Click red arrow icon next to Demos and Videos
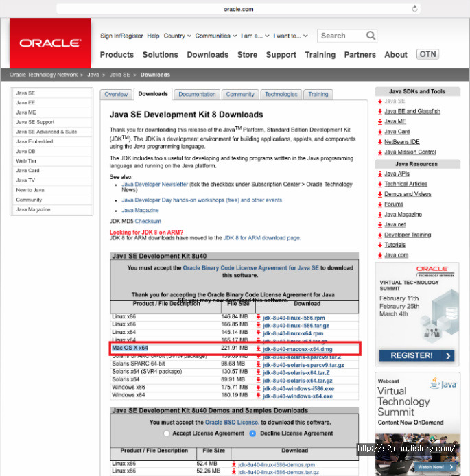470x476 pixels. pyautogui.click(x=380, y=194)
